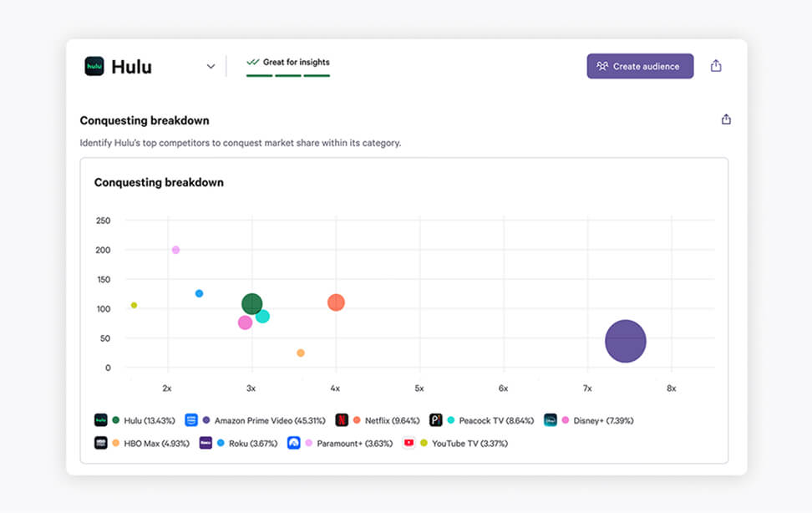812x513 pixels.
Task: Click the Paramount+ legend icon
Action: [x=292, y=443]
